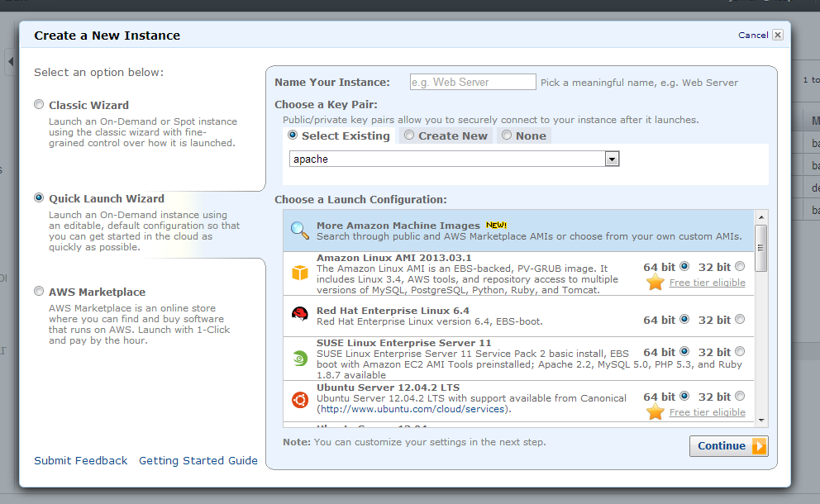Choose Select Existing key pair option
The height and width of the screenshot is (504, 820).
(x=293, y=135)
